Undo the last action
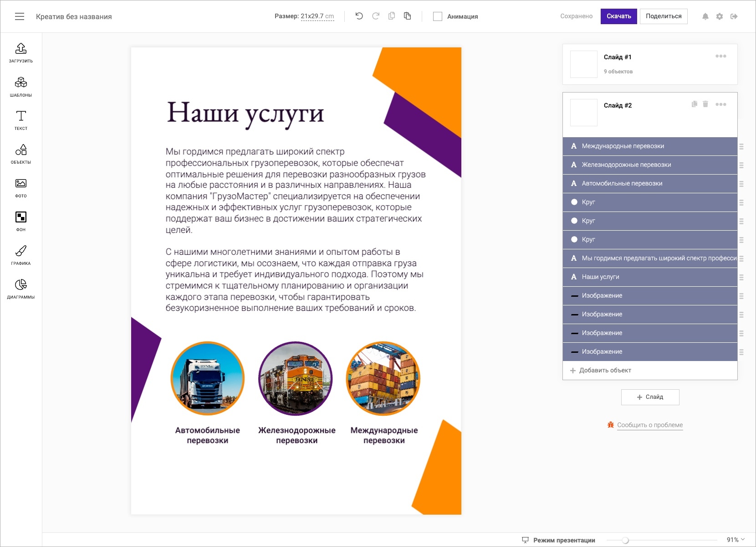The width and height of the screenshot is (756, 547). click(359, 16)
